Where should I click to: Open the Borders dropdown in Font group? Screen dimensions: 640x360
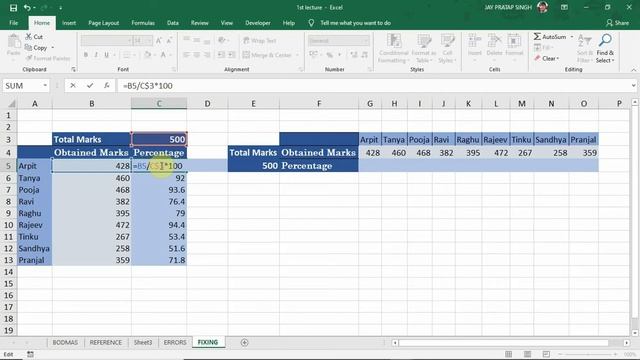click(x=134, y=55)
